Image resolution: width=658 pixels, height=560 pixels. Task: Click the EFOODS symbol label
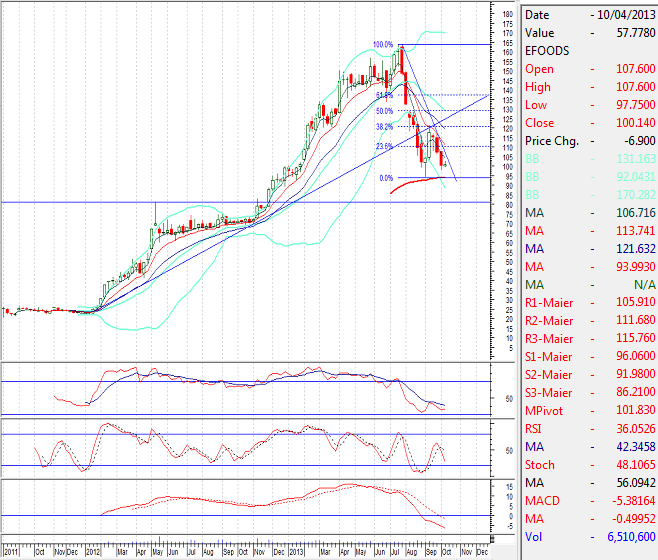pyautogui.click(x=547, y=51)
